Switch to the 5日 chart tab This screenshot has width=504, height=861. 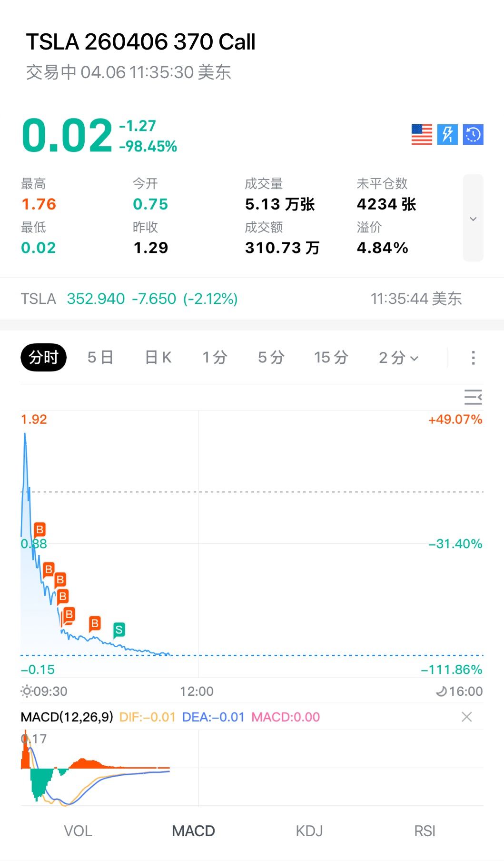pyautogui.click(x=100, y=358)
